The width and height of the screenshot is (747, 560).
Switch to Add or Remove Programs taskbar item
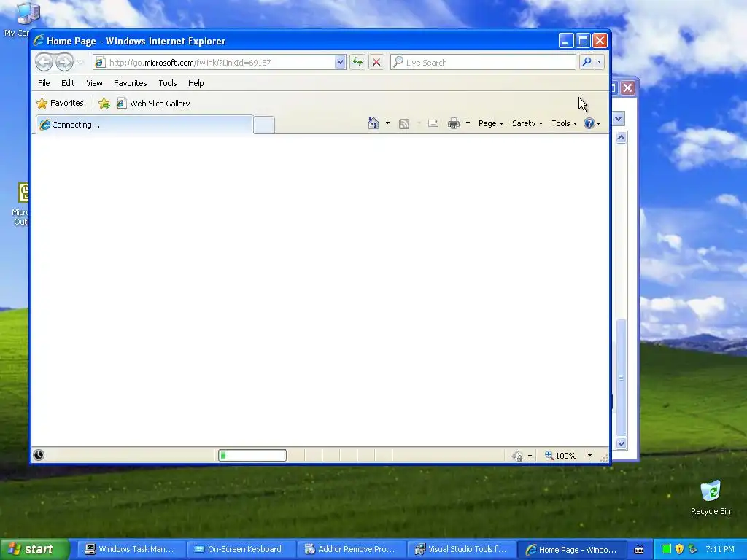coord(351,549)
